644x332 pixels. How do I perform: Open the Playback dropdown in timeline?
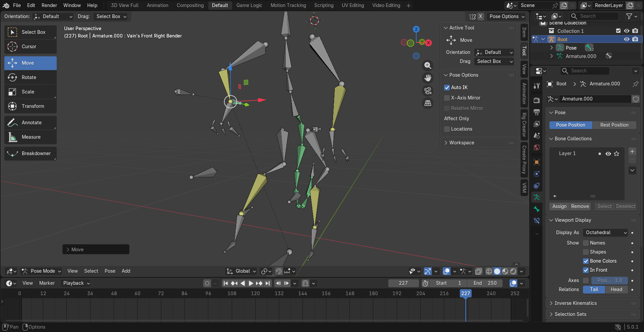tap(76, 283)
